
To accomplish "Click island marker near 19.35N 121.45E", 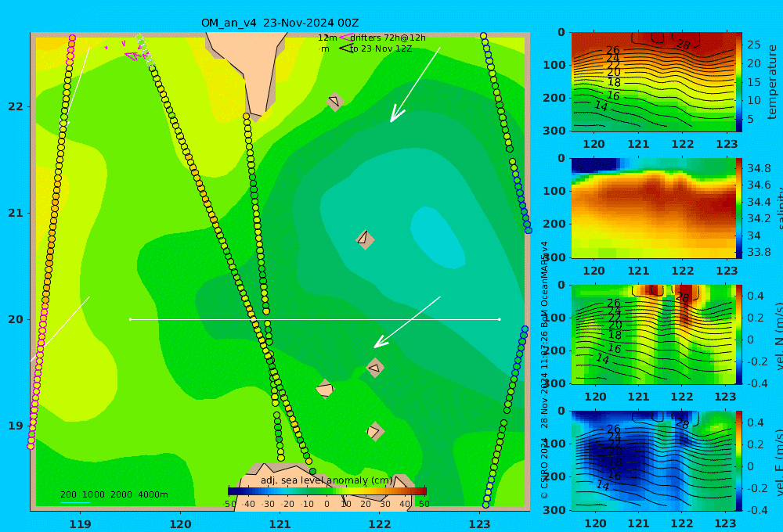I will click(x=325, y=389).
